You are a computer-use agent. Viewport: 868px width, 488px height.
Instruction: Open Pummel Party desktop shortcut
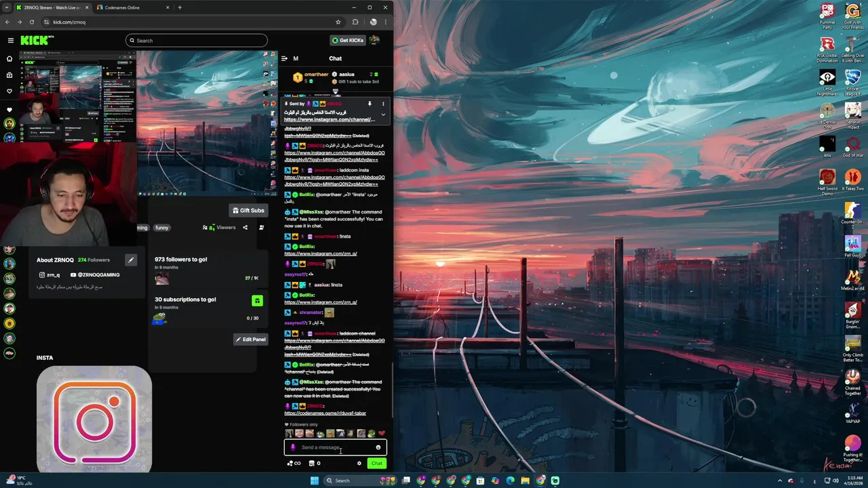click(827, 16)
